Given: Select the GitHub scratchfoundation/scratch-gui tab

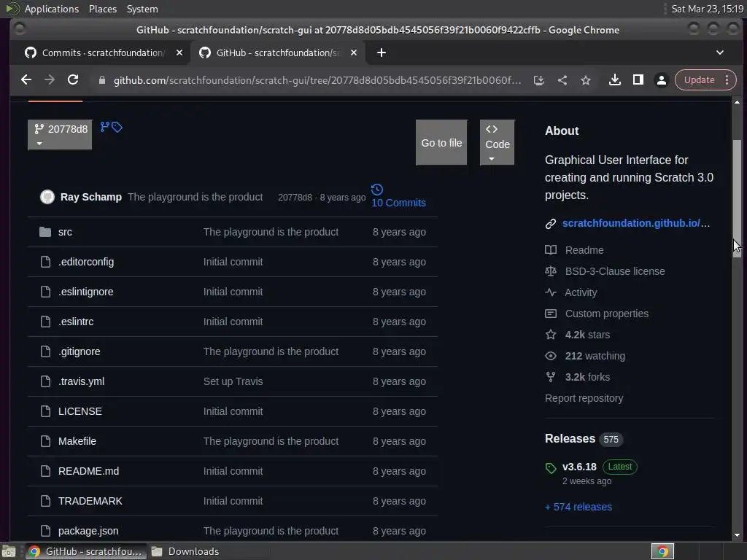Looking at the screenshot, I should coord(277,52).
